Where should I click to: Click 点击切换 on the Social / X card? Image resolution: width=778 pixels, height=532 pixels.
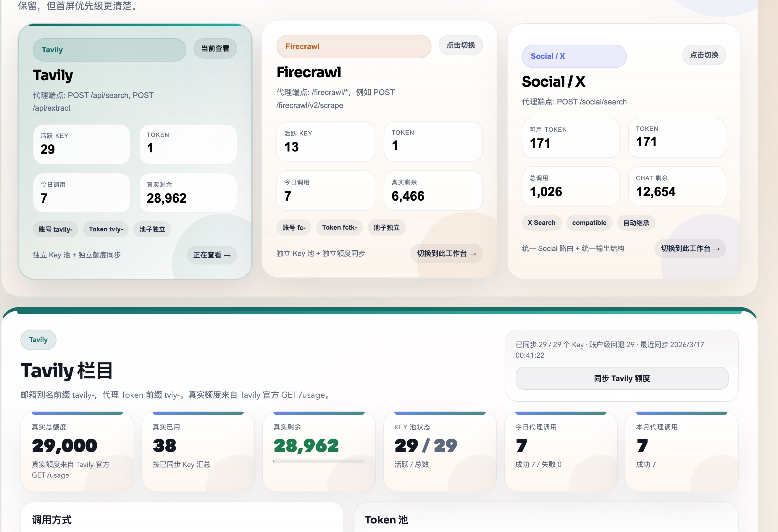coord(704,55)
